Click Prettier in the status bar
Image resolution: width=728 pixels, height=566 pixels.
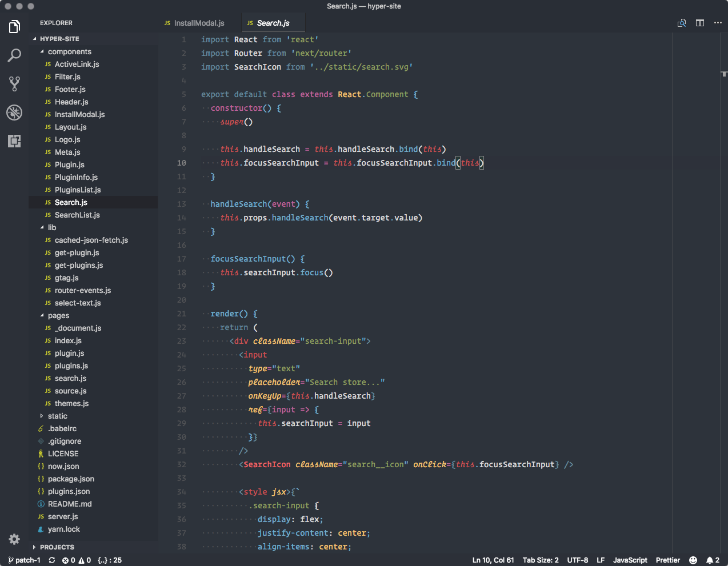[667, 560]
